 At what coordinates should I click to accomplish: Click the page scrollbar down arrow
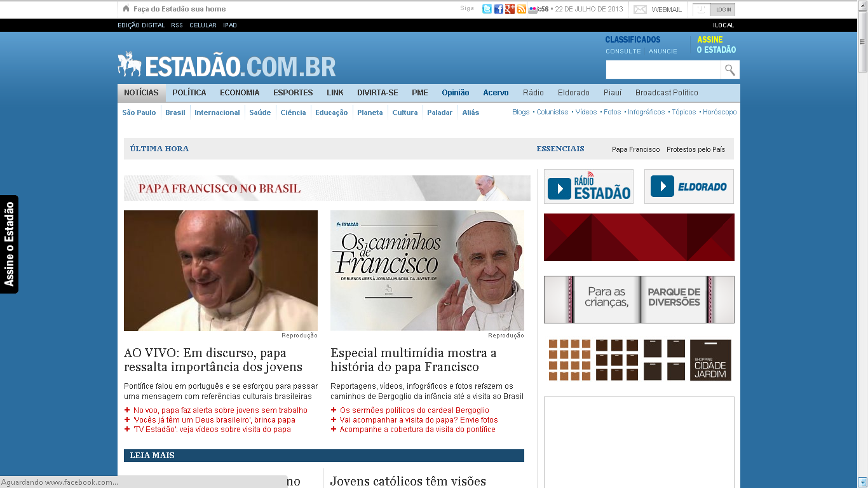pos(862,482)
